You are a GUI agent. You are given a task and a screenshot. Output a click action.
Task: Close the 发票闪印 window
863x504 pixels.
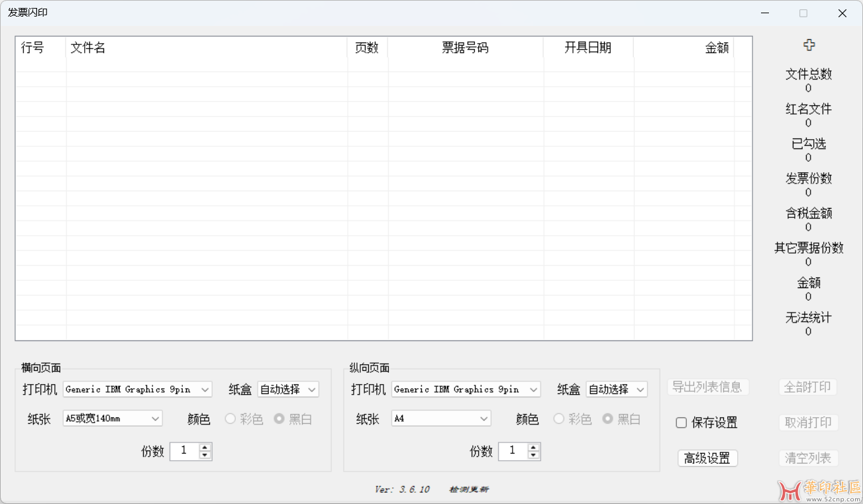[842, 13]
